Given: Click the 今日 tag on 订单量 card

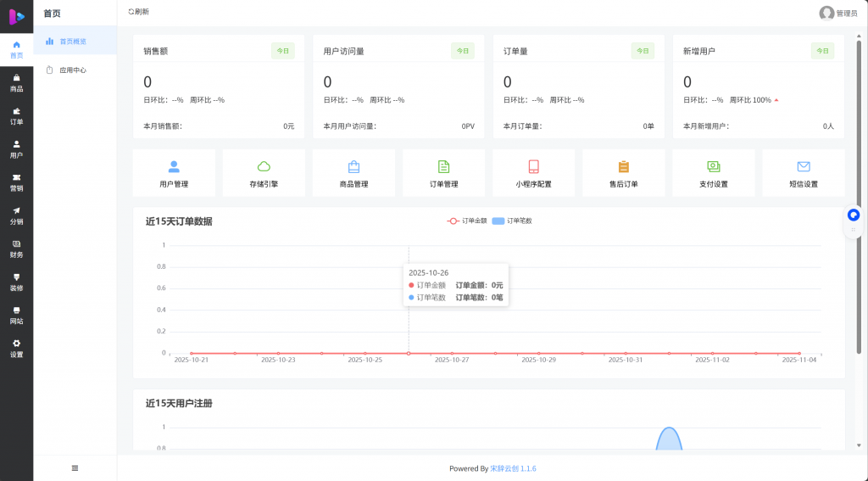Looking at the screenshot, I should pyautogui.click(x=643, y=51).
